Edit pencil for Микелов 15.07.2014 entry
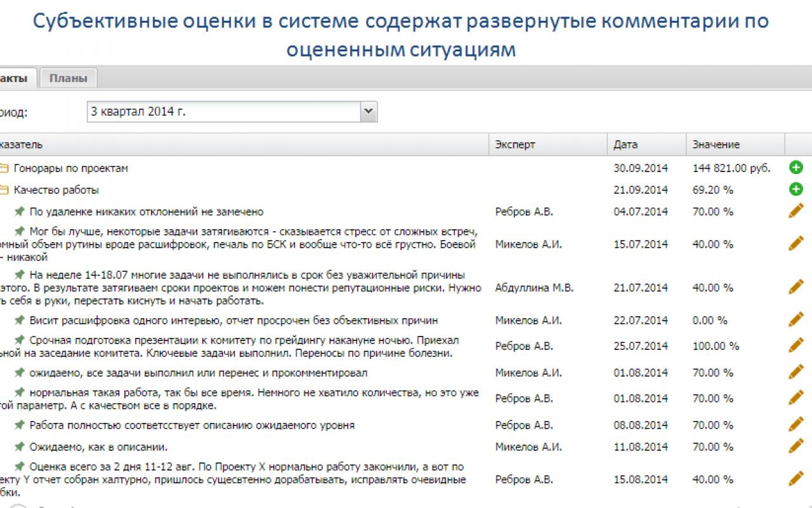Screen dimensions: 812x508 click(x=796, y=243)
